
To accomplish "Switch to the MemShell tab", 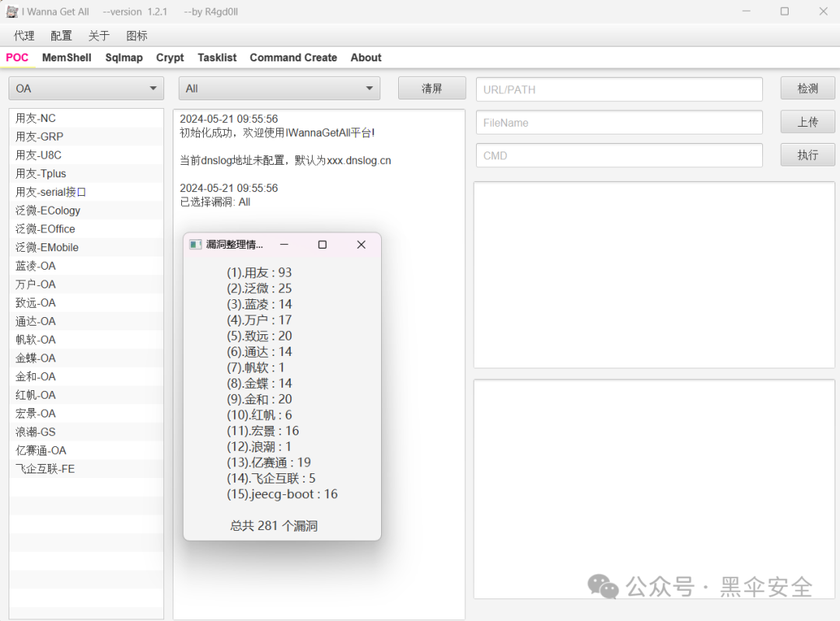I will pos(66,58).
